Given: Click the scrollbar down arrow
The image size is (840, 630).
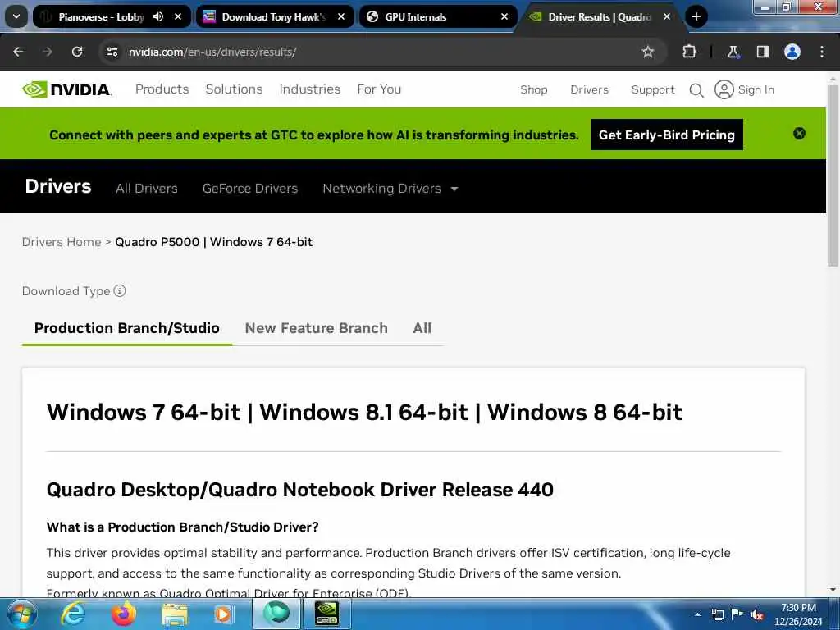Looking at the screenshot, I should [x=833, y=590].
